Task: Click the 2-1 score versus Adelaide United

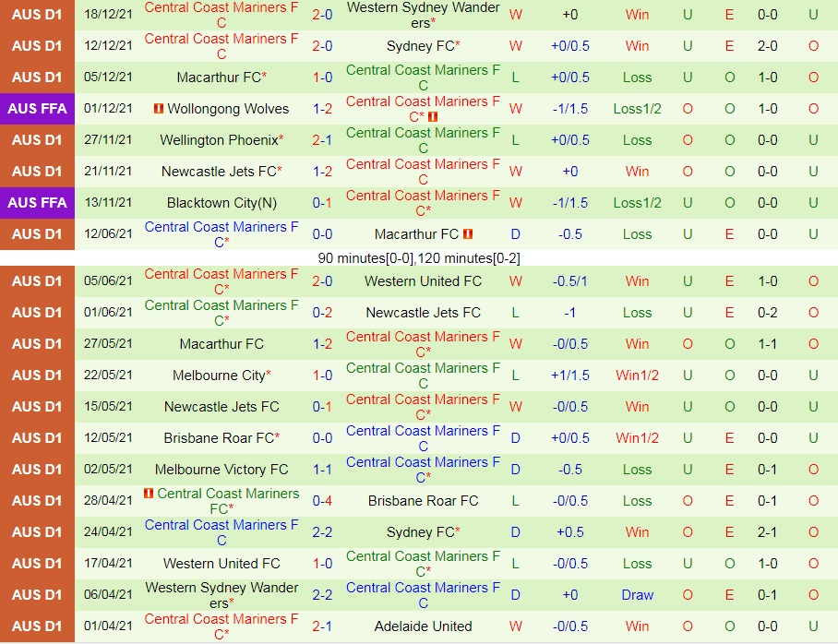Action: (x=322, y=626)
